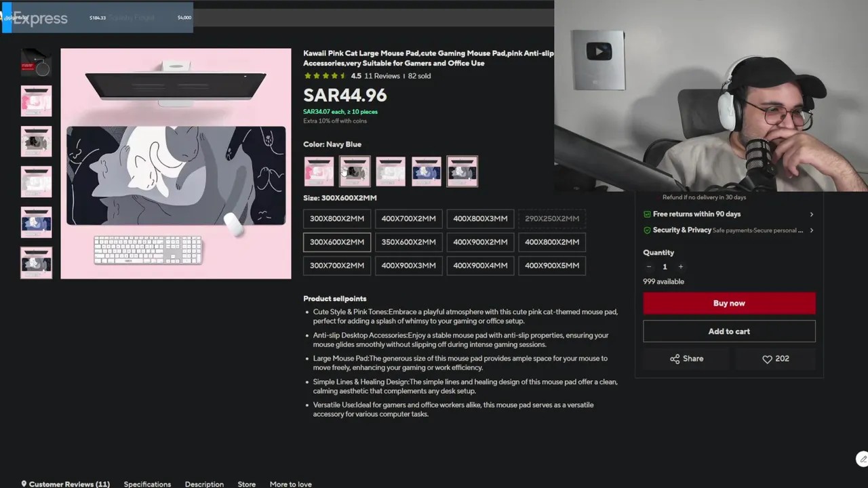Viewport: 868px width, 488px height.
Task: Click the product title text
Action: (429, 58)
